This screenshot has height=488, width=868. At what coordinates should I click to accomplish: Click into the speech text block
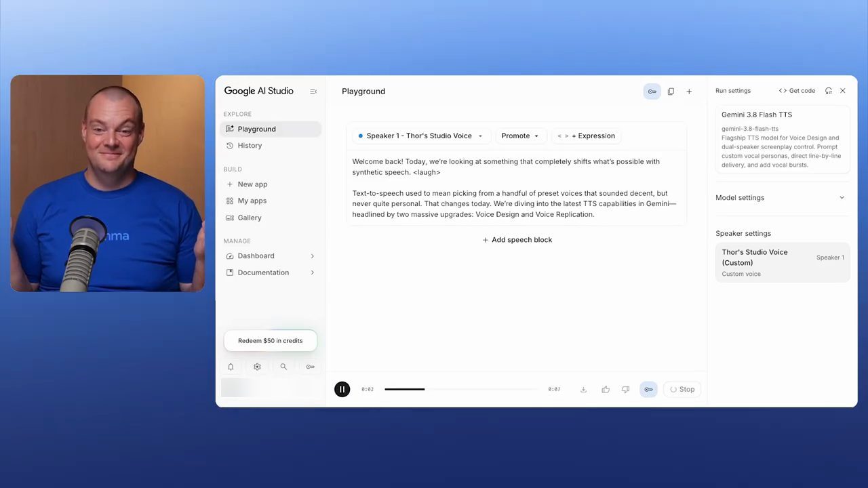click(516, 188)
